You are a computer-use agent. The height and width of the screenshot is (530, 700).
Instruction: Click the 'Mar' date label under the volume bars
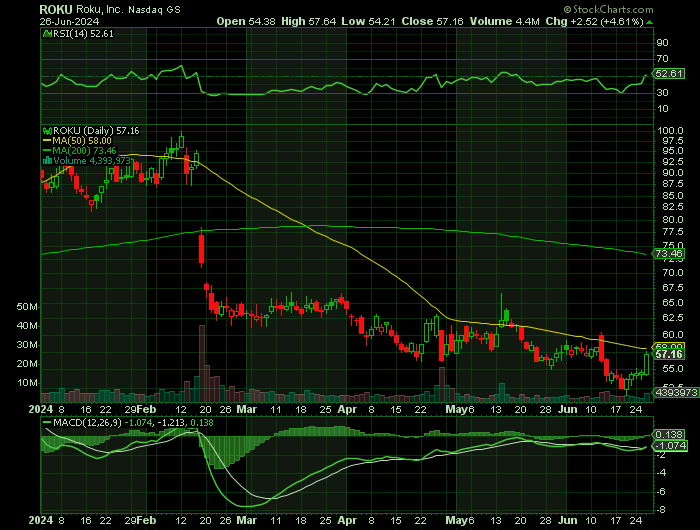coord(246,409)
